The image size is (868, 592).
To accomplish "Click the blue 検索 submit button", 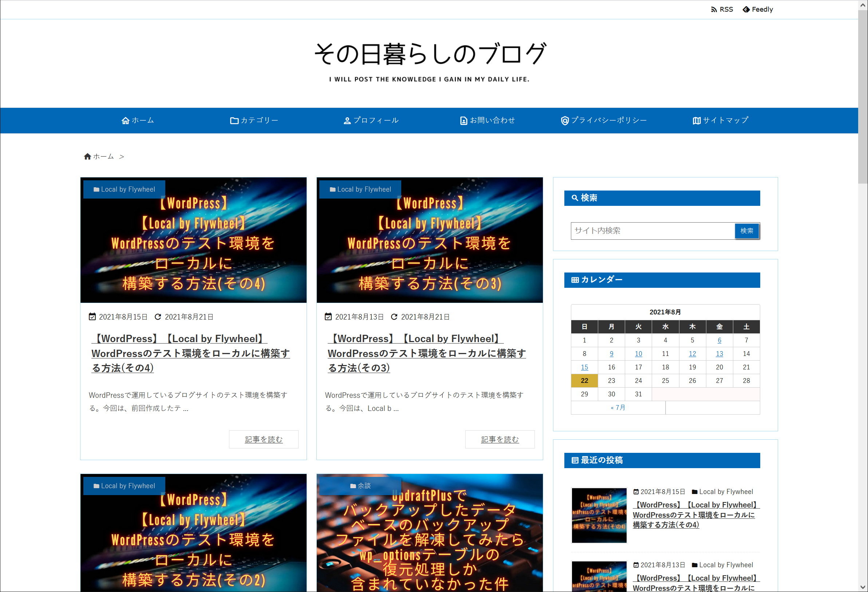I will [747, 231].
